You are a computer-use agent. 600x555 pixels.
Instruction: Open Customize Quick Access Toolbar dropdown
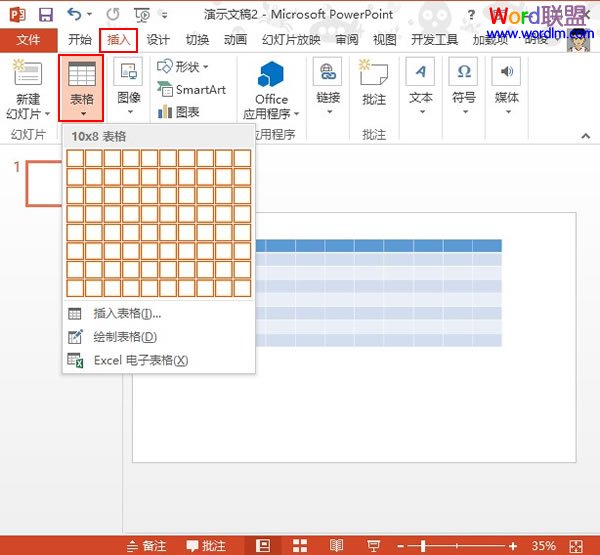click(165, 15)
